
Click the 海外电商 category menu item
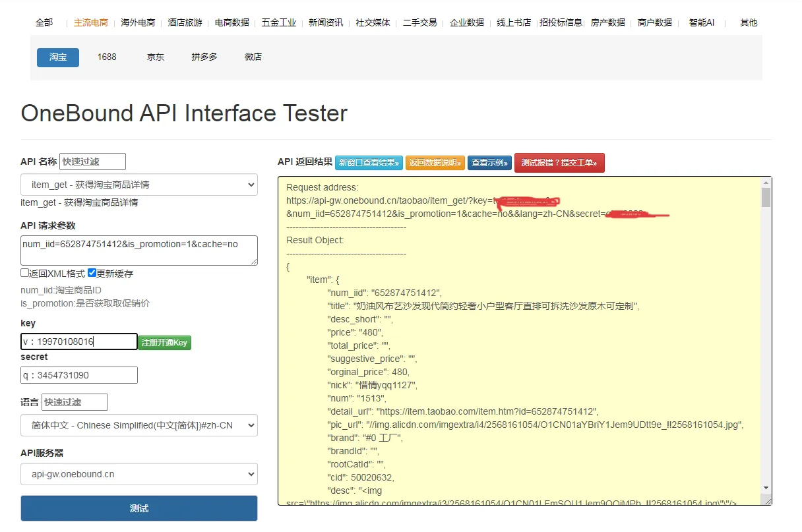[x=138, y=22]
